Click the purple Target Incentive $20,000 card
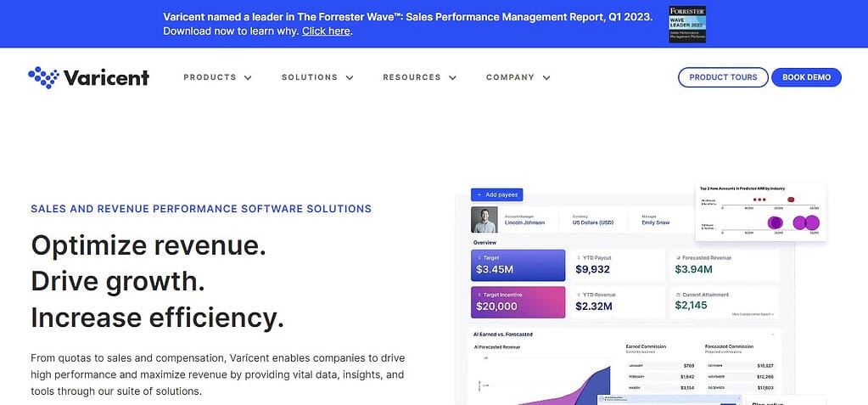 click(x=518, y=302)
